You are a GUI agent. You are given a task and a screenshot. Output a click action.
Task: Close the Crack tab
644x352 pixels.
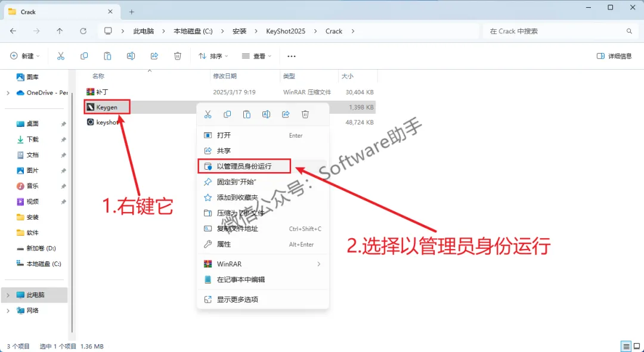pyautogui.click(x=110, y=12)
